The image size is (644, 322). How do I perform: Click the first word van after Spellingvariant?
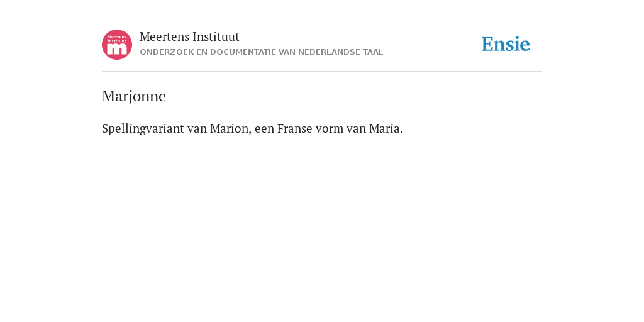tap(197, 128)
